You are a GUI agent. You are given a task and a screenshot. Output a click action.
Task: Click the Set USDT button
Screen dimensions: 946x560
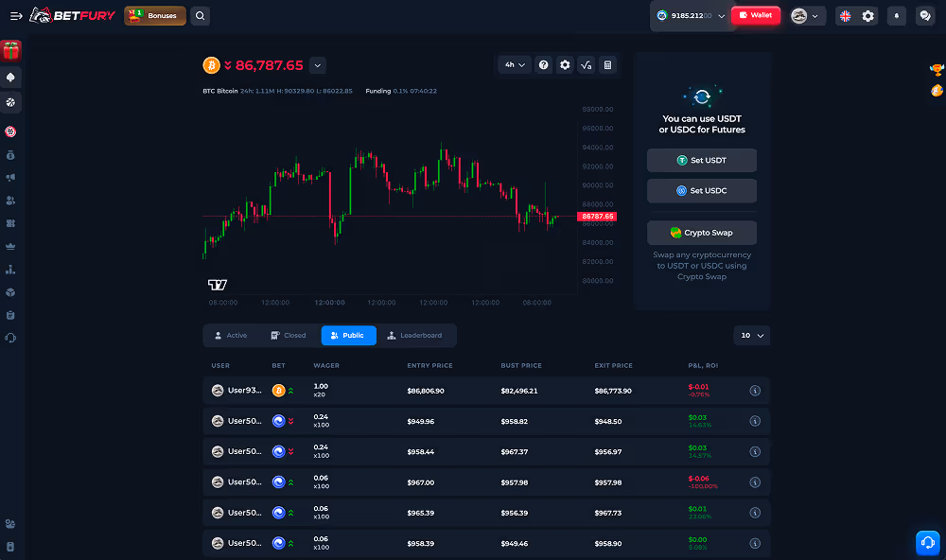[x=701, y=160]
